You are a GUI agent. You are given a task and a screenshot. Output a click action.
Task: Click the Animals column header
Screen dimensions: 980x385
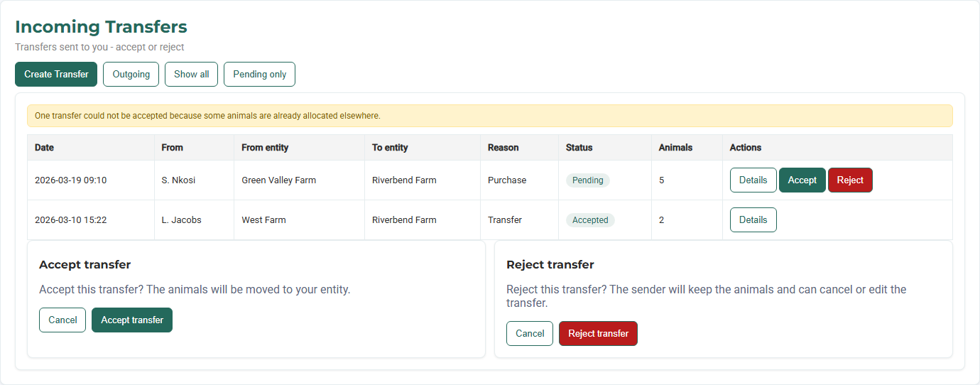point(675,148)
